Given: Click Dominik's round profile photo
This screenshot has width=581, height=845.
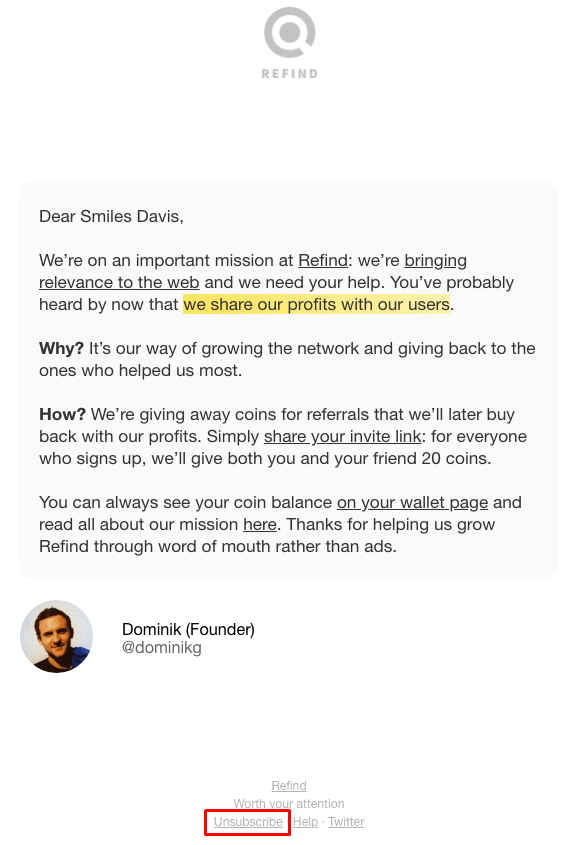Looking at the screenshot, I should click(x=57, y=636).
